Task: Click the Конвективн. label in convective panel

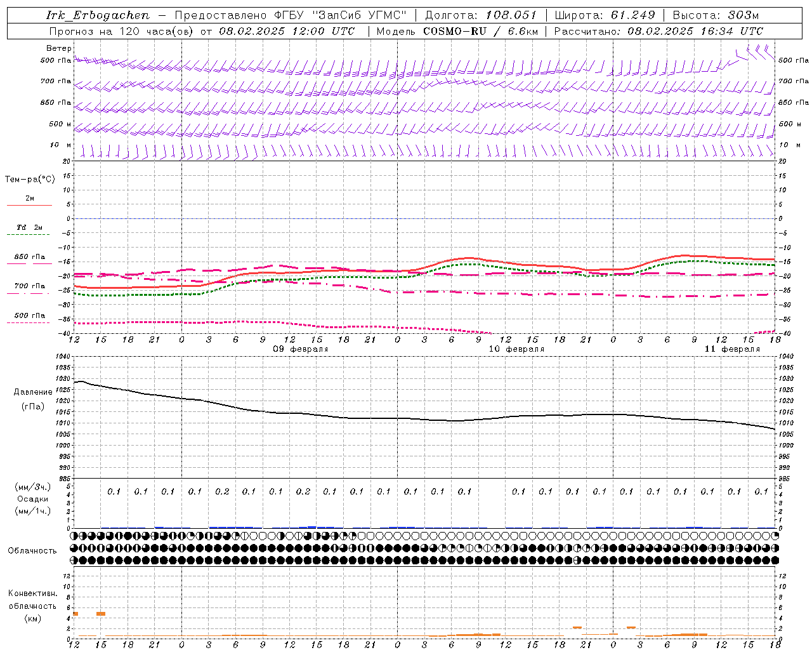Action: [32, 594]
